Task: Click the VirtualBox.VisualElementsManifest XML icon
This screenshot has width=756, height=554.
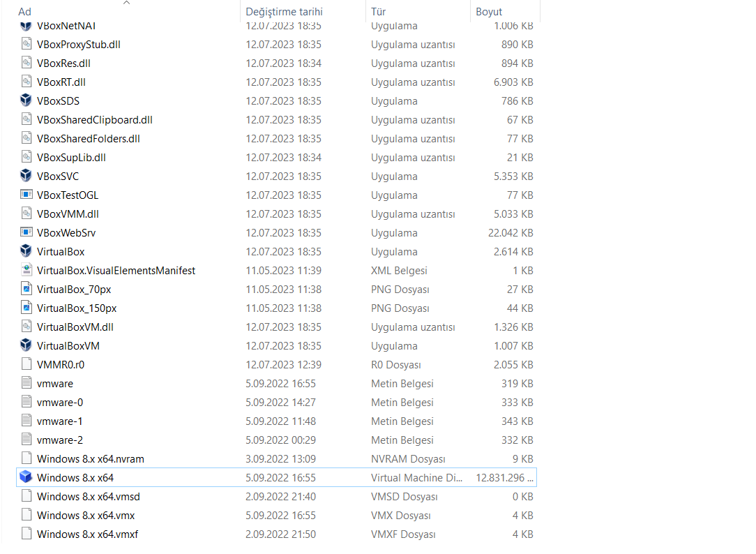Action: coord(27,269)
